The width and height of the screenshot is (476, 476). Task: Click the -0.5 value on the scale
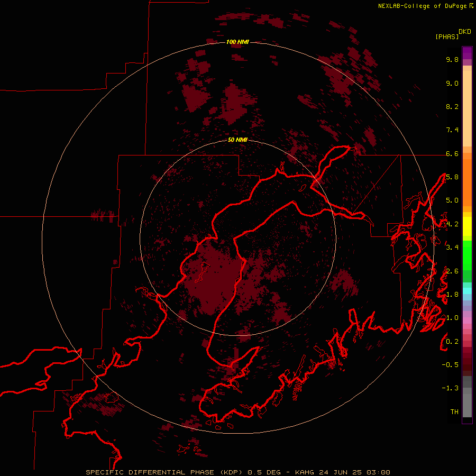(x=450, y=365)
